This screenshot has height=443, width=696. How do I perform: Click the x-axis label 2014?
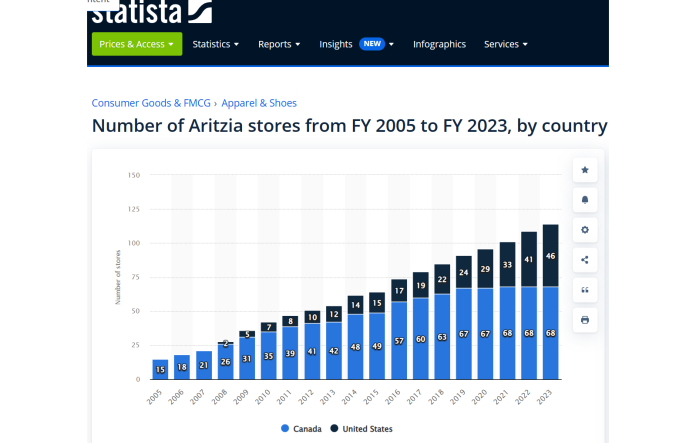point(349,396)
